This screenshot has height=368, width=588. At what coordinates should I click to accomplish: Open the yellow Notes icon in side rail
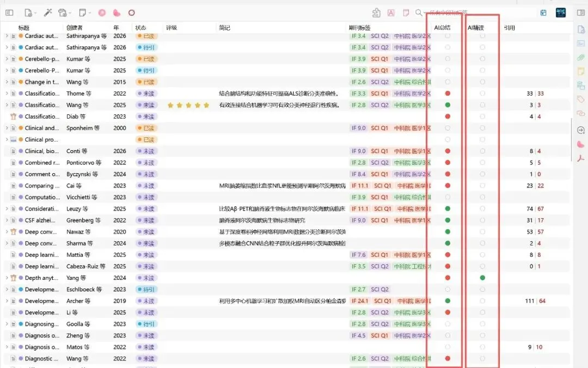581,71
